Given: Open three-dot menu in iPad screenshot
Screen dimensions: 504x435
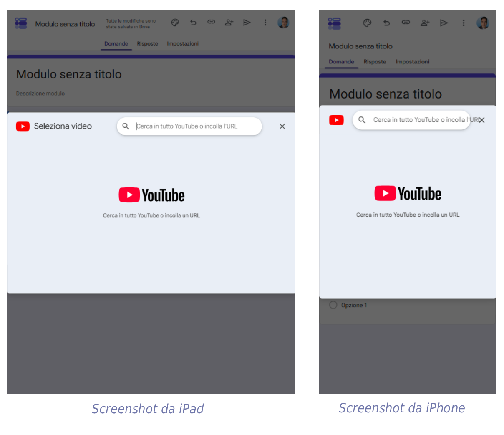Looking at the screenshot, I should [x=265, y=23].
